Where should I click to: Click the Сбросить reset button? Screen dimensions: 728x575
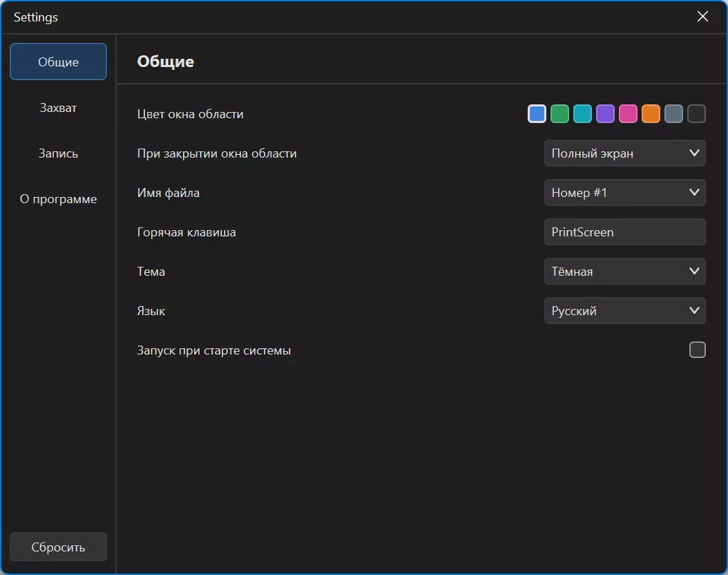(x=58, y=547)
